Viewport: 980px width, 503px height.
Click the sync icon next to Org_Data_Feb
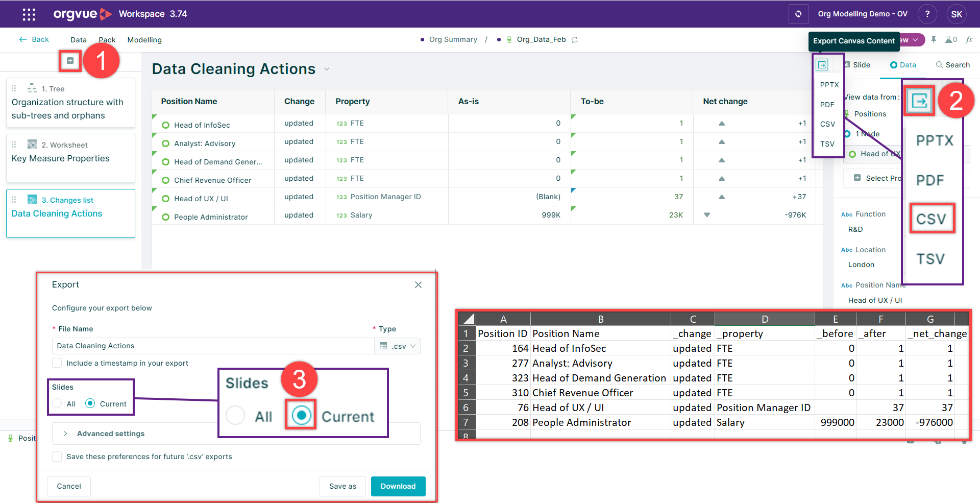pyautogui.click(x=575, y=40)
